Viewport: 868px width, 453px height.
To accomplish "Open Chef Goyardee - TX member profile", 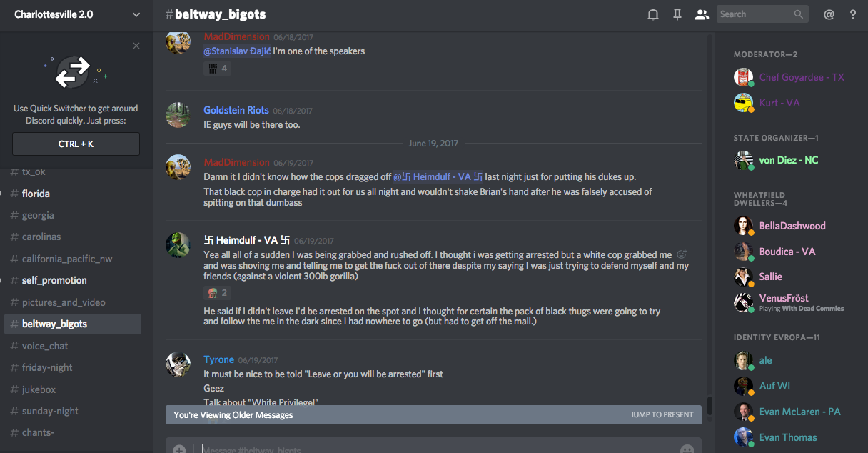I will [x=801, y=77].
